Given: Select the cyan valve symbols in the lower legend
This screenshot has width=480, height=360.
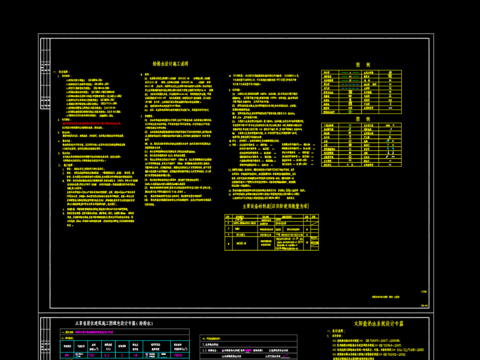Looking at the screenshot, I should (x=390, y=145).
